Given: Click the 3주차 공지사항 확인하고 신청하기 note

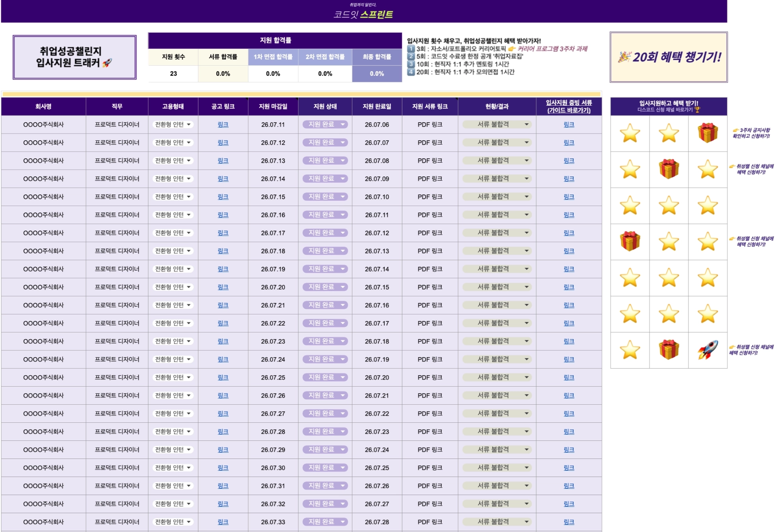Looking at the screenshot, I should [751, 133].
